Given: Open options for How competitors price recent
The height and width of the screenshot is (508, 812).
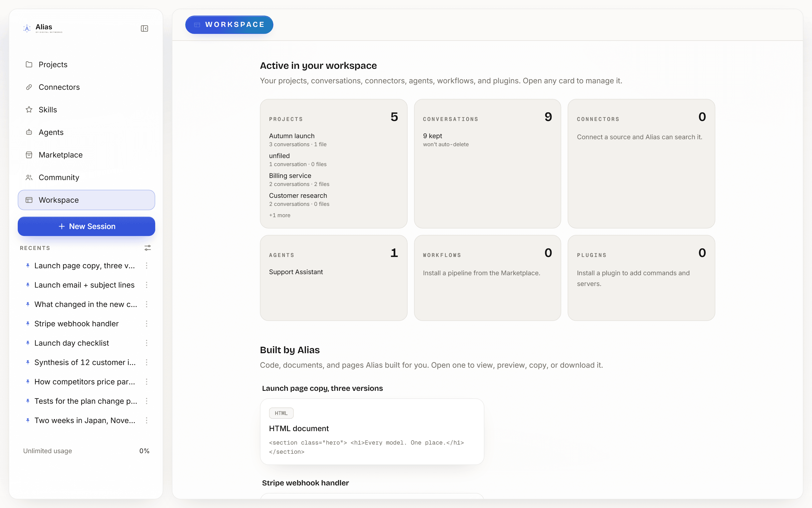Looking at the screenshot, I should pos(147,382).
